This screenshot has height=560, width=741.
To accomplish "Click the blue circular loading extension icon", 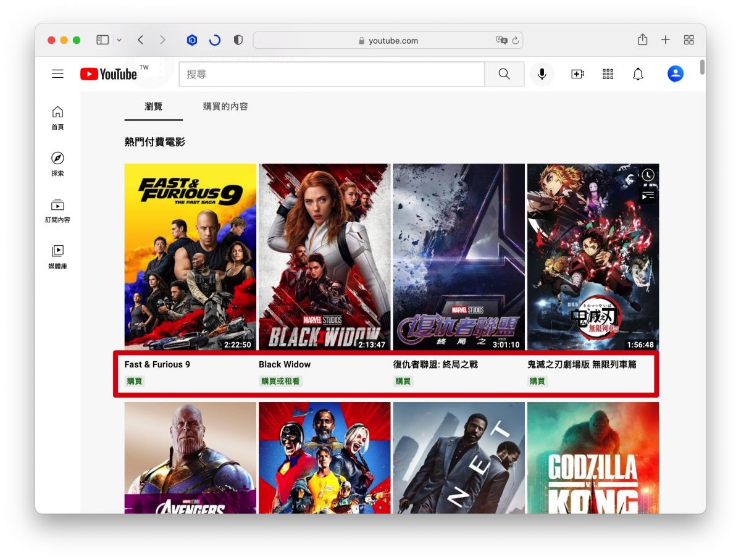I will [215, 40].
